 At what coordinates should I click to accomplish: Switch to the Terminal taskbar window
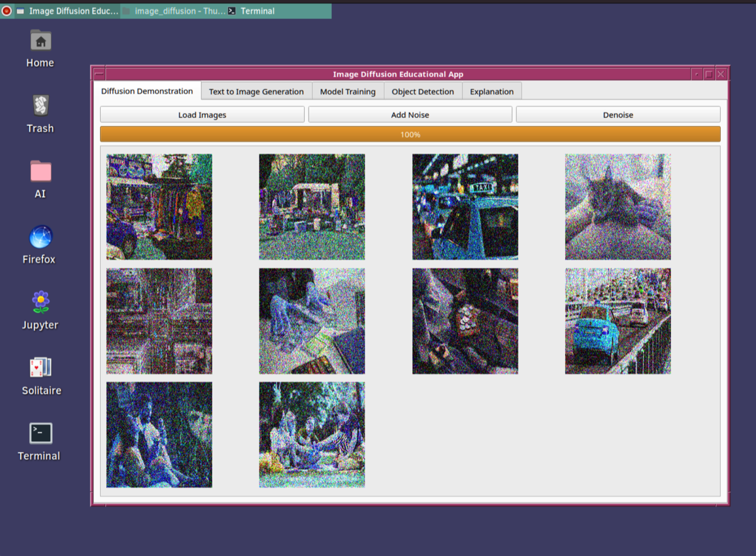pyautogui.click(x=257, y=11)
